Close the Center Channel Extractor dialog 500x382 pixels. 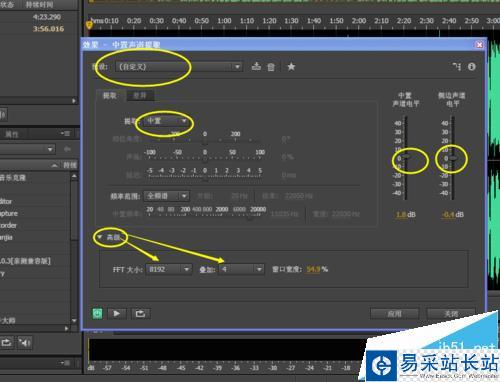(479, 44)
